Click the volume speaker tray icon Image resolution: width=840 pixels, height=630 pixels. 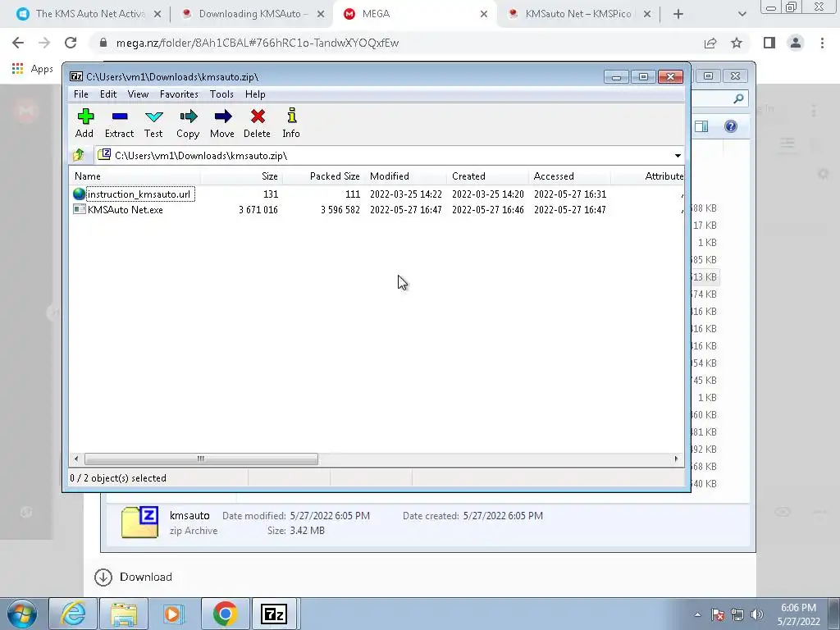pos(757,614)
